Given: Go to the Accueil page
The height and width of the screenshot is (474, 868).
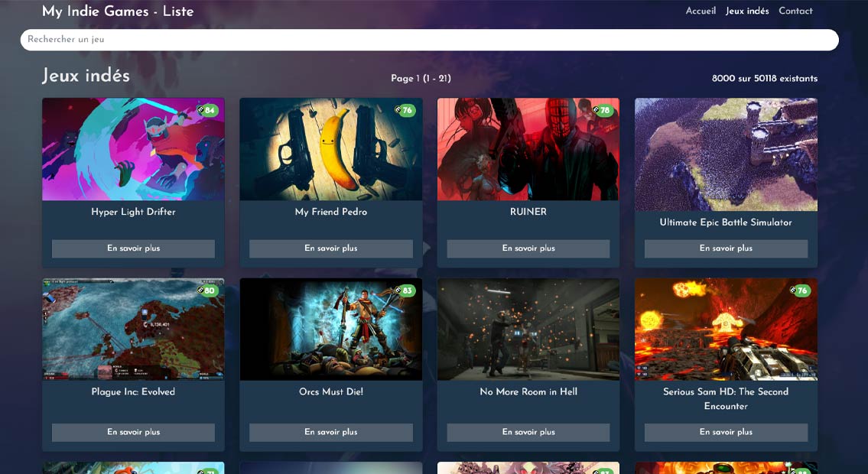Looking at the screenshot, I should pyautogui.click(x=701, y=11).
